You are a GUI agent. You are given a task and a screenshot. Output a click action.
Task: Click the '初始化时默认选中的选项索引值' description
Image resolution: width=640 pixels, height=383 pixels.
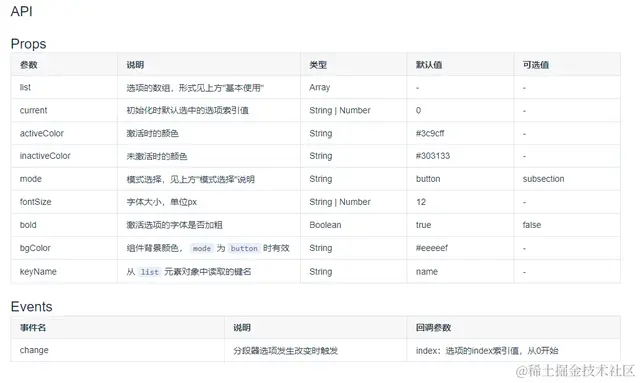coord(187,110)
